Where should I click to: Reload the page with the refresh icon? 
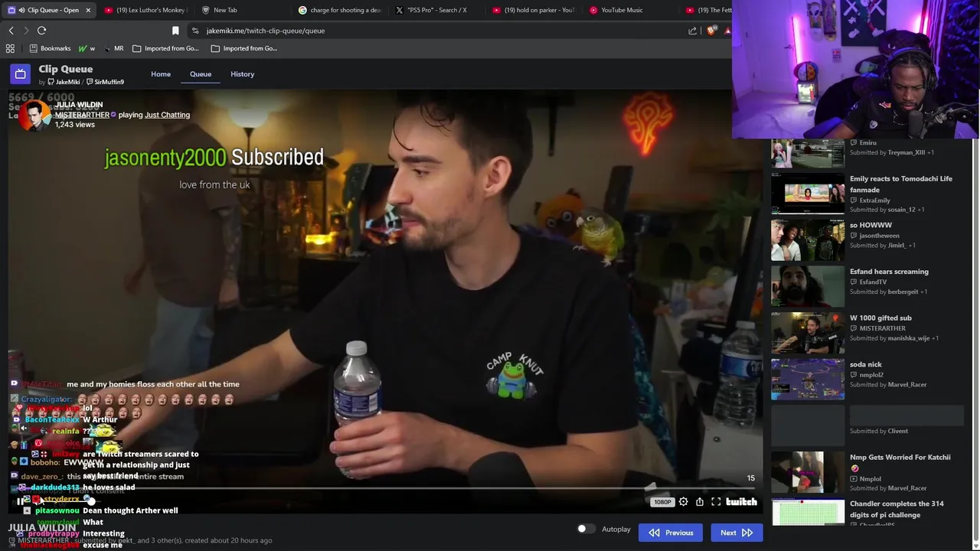pos(41,31)
